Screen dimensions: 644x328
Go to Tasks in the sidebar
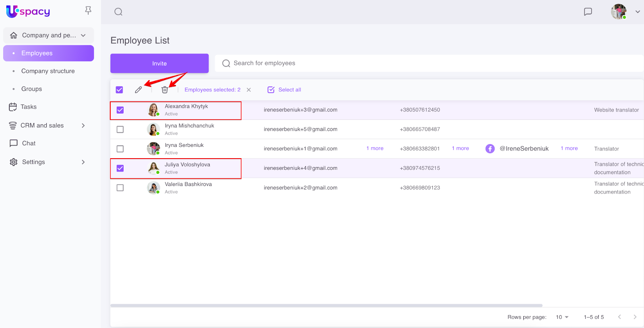pos(28,107)
